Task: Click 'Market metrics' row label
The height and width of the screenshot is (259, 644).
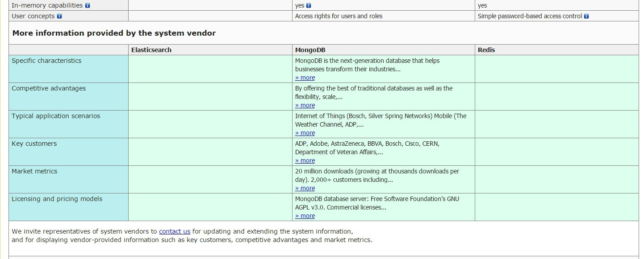Action: (34, 171)
